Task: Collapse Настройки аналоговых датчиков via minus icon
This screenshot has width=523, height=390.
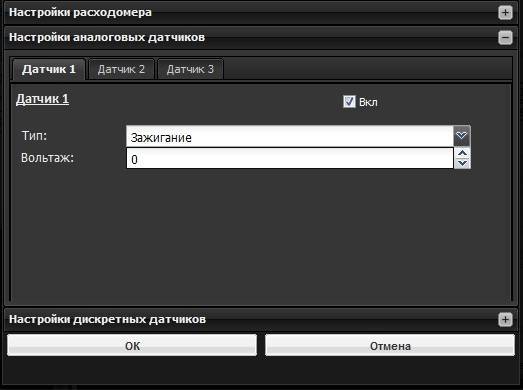Action: pos(505,37)
